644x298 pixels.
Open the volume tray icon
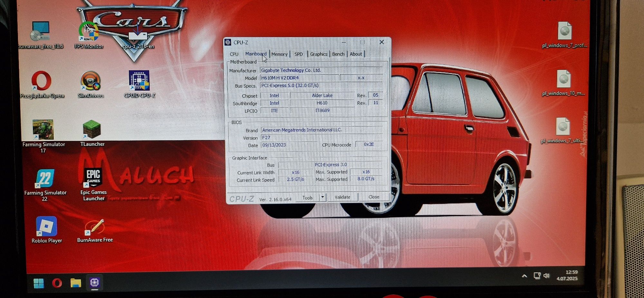(x=546, y=275)
